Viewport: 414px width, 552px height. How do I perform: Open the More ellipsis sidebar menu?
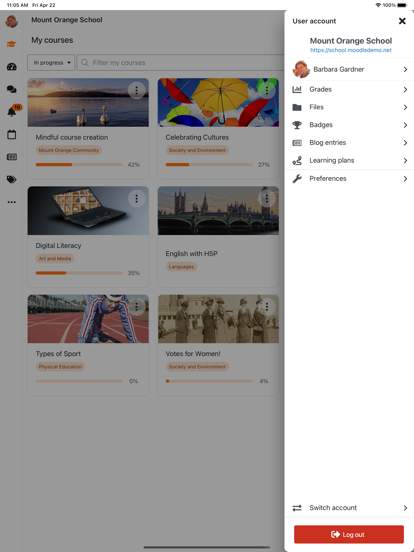point(12,202)
